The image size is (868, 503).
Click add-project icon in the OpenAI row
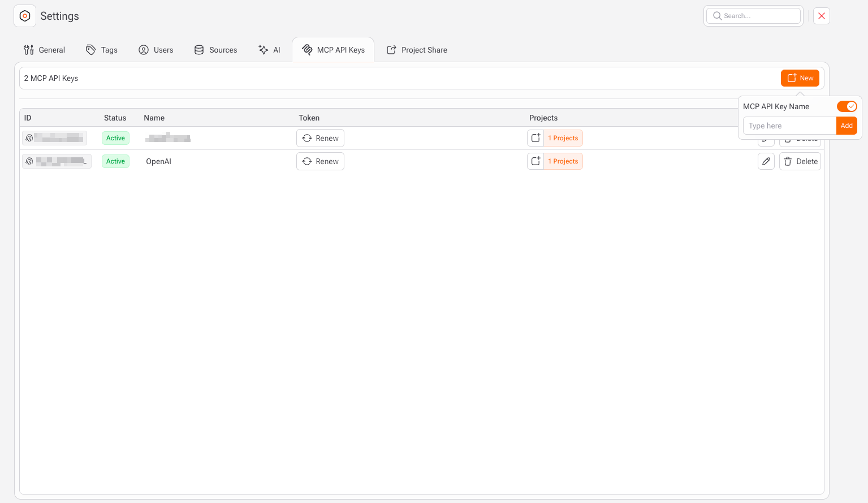pyautogui.click(x=536, y=161)
